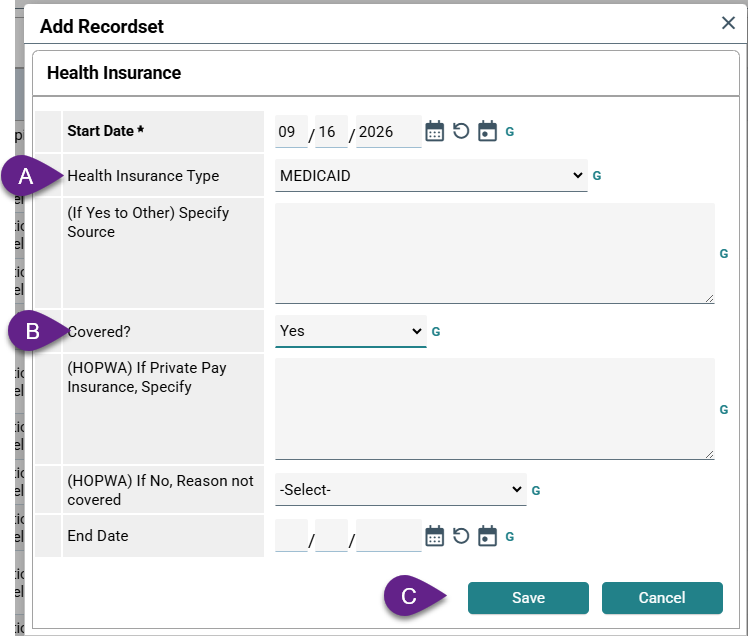Image resolution: width=748 pixels, height=636 pixels.
Task: Expand the Health Insurance Type dropdown
Action: pos(431,176)
